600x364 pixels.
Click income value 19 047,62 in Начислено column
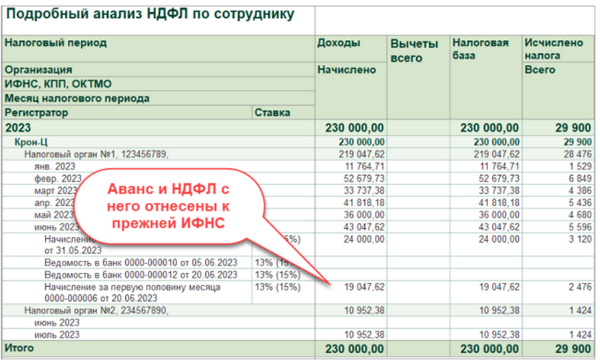coord(364,287)
